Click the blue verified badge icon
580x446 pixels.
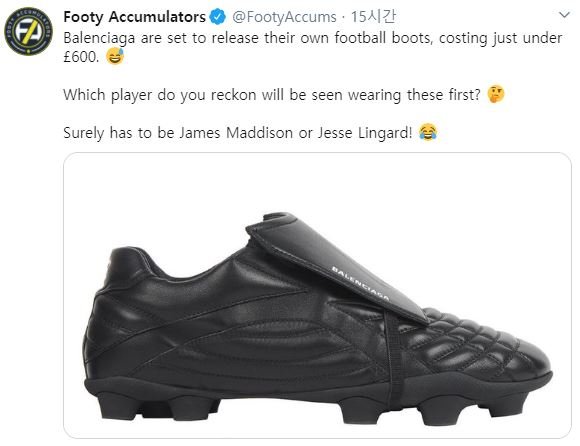pyautogui.click(x=217, y=17)
